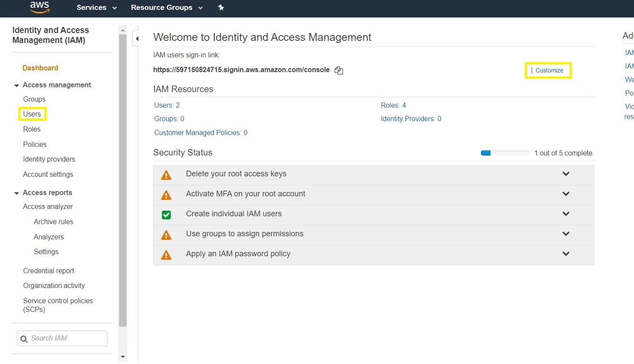Open Users in the sidebar
The width and height of the screenshot is (634, 364).
pos(32,114)
